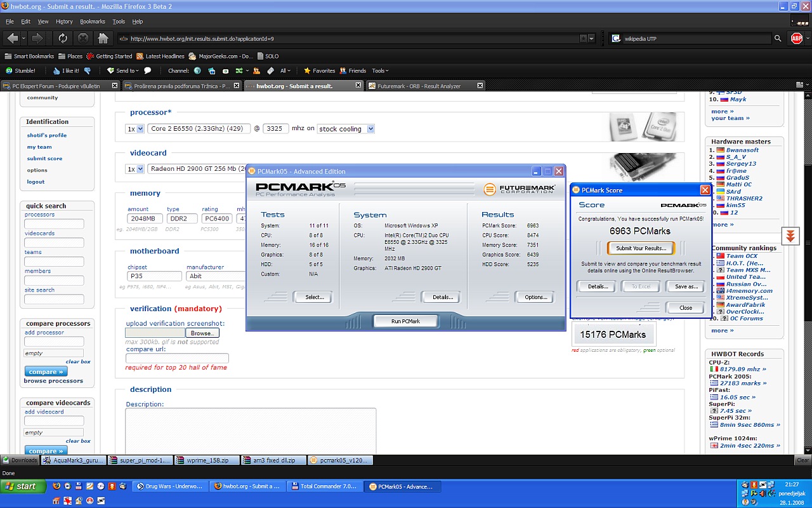Open the Adblock Plus ABP icon
812x508 pixels.
tap(797, 38)
